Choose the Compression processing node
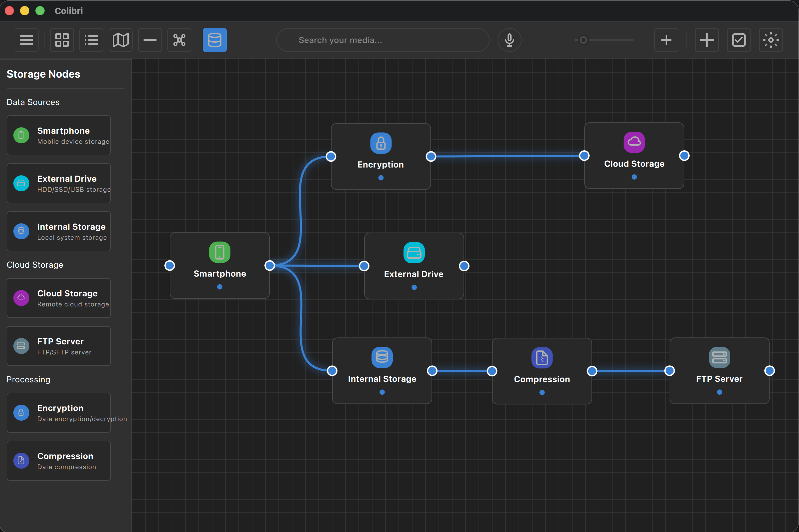799x532 pixels. 58,460
